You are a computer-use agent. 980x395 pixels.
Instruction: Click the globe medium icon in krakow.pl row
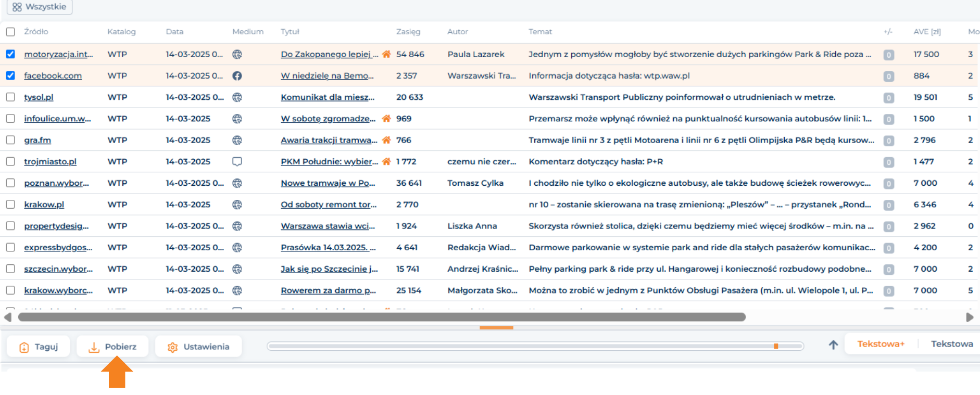click(237, 205)
